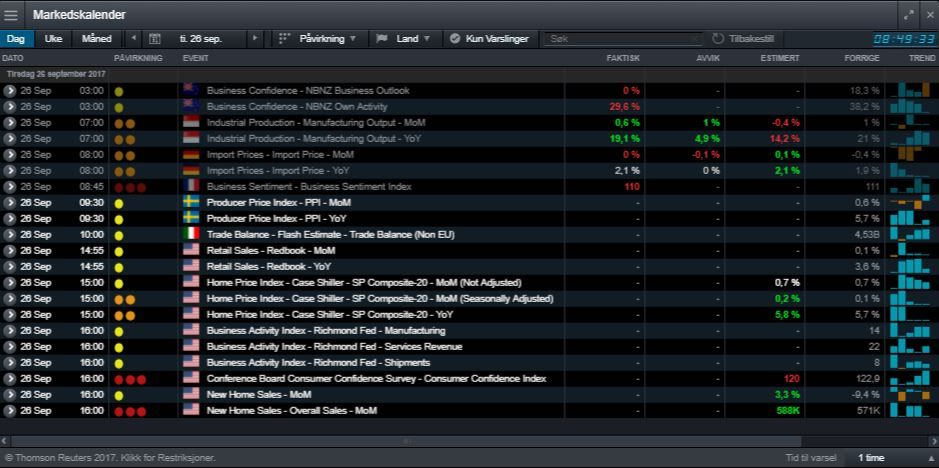Sort by the FAKTISK column header
The height and width of the screenshot is (468, 939).
coord(623,58)
